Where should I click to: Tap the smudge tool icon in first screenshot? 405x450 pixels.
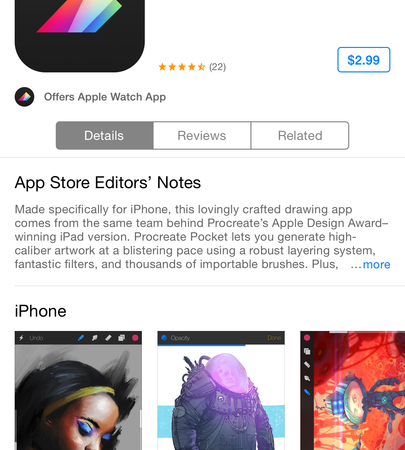(x=95, y=338)
